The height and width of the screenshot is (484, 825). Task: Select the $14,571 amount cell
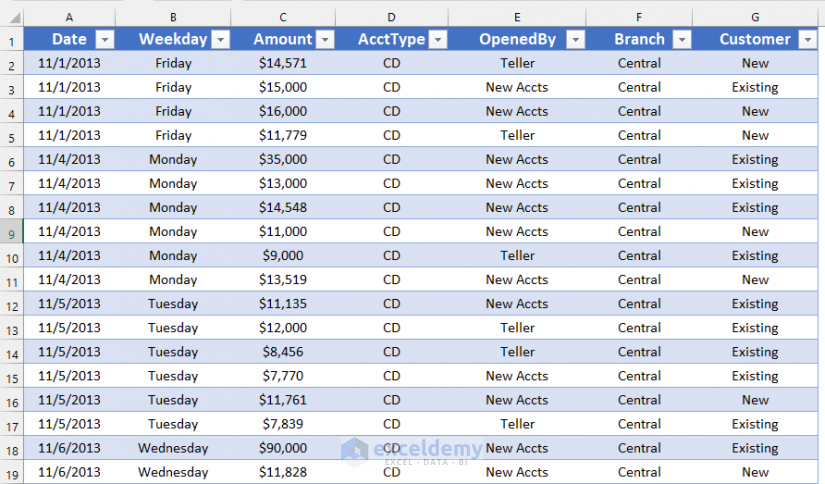tap(283, 63)
